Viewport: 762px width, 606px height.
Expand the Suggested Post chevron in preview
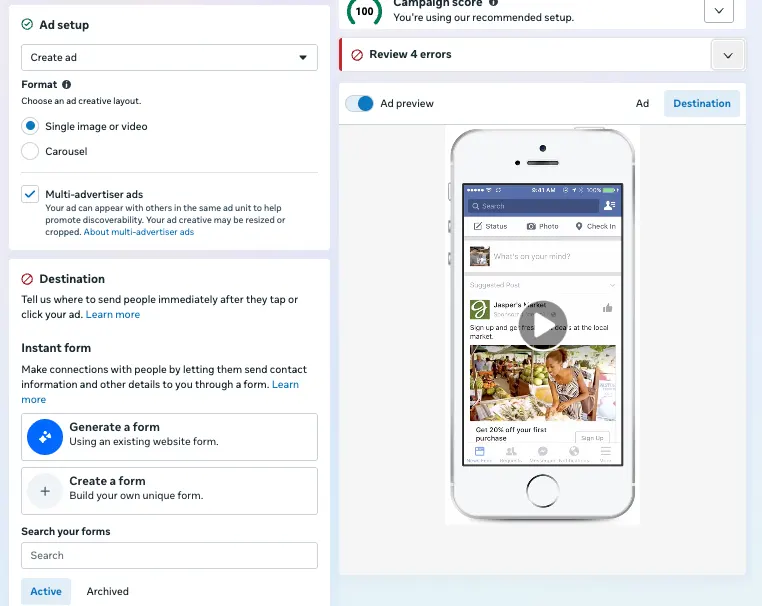(612, 285)
